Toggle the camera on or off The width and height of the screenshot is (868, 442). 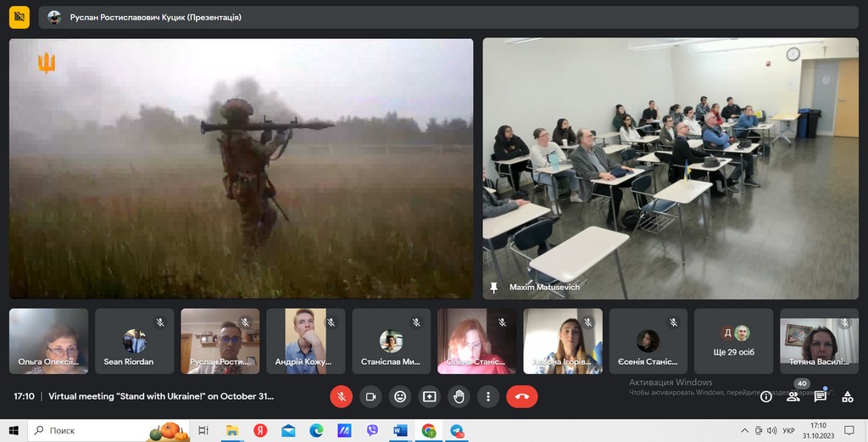tap(370, 396)
